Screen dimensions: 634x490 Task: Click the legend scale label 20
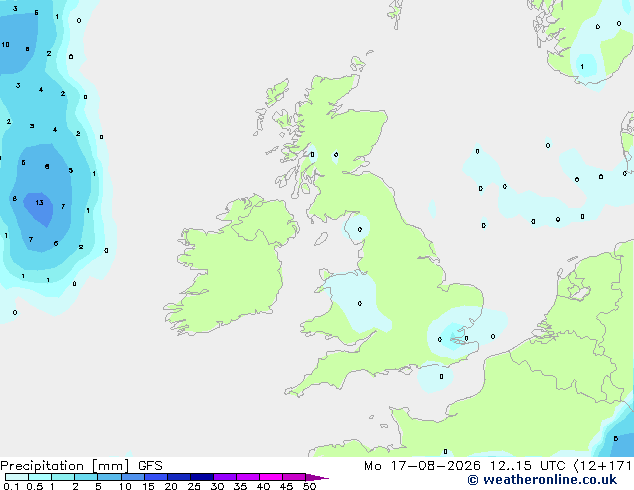click(x=171, y=486)
